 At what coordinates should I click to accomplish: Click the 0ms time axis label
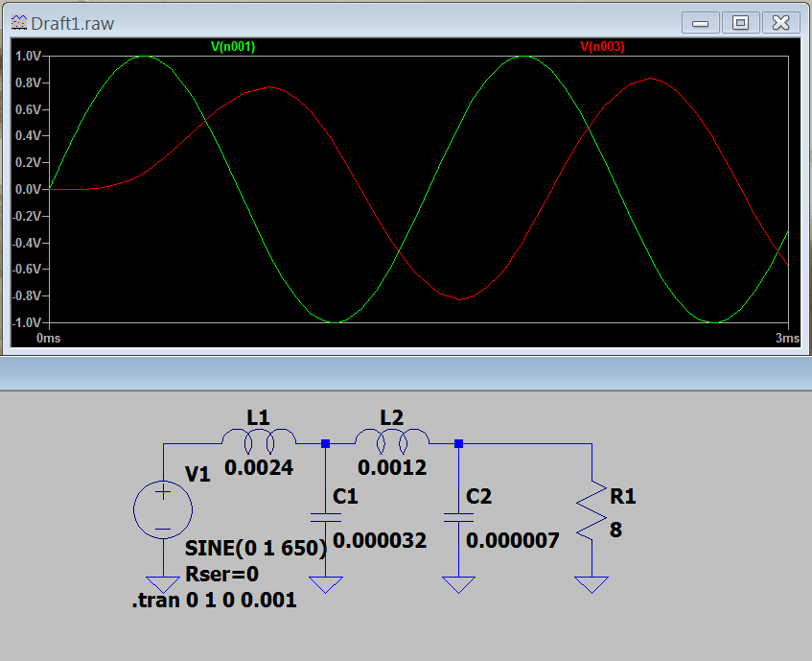(49, 338)
